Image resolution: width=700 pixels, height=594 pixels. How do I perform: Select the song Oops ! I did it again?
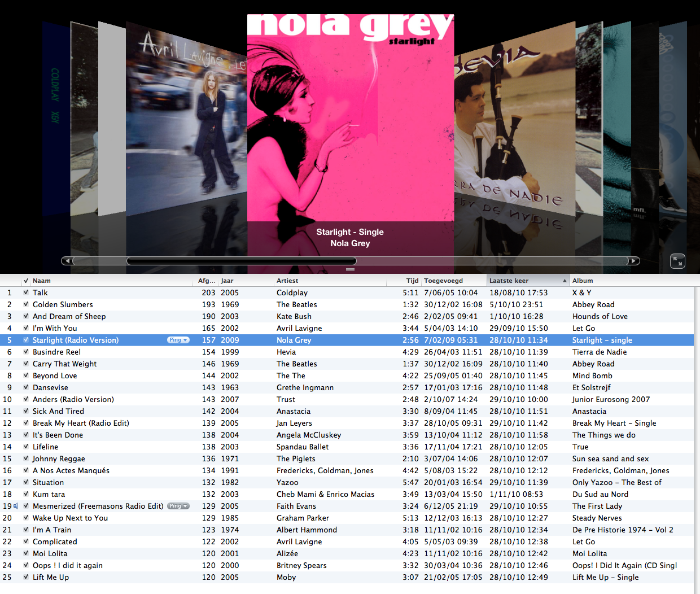(x=68, y=565)
